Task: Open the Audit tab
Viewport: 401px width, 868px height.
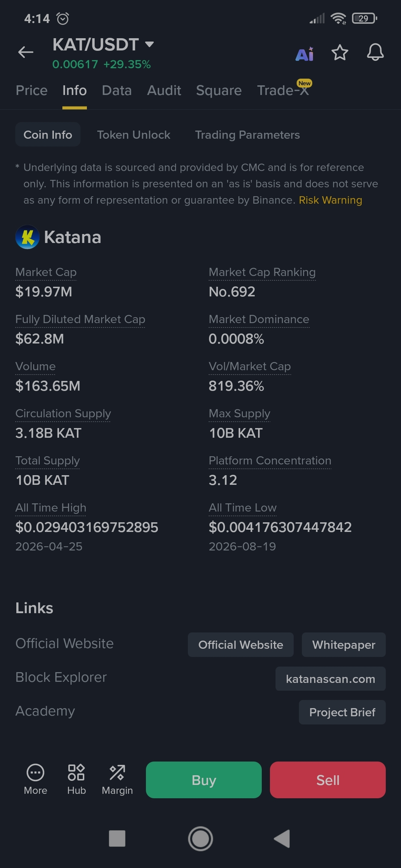Action: click(164, 91)
